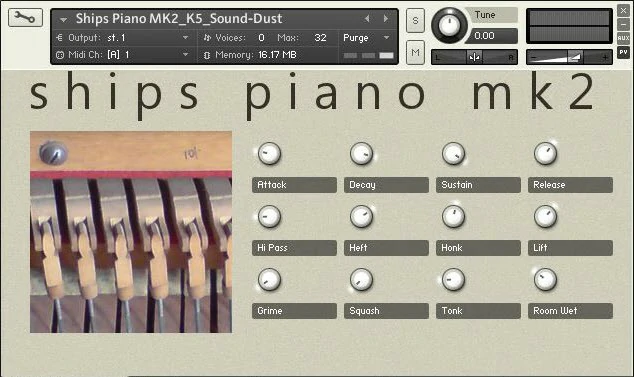Viewport: 634px width, 377px height.
Task: Toggle the PV button
Action: tap(623, 52)
